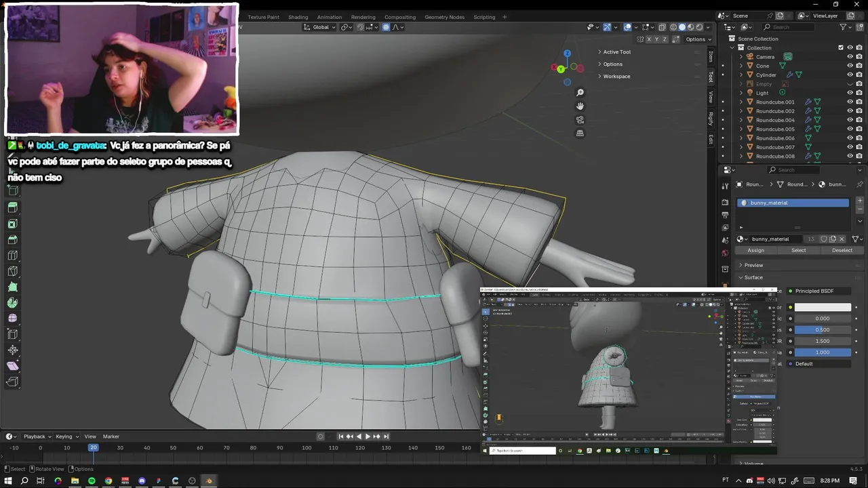Click the base color white swatch
Screen dimensions: 868x488
[823, 308]
